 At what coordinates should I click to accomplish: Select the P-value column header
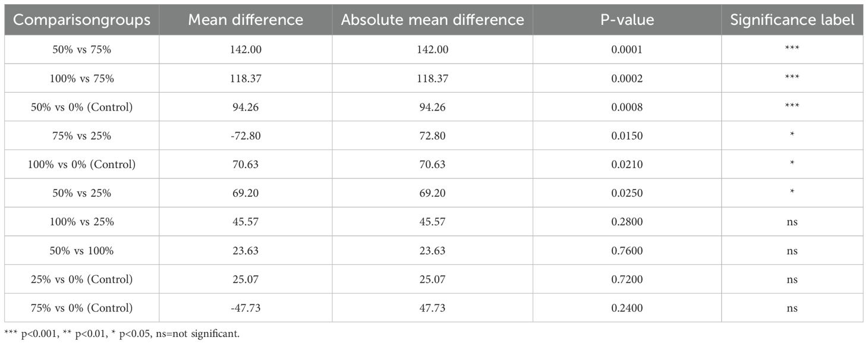click(x=627, y=20)
